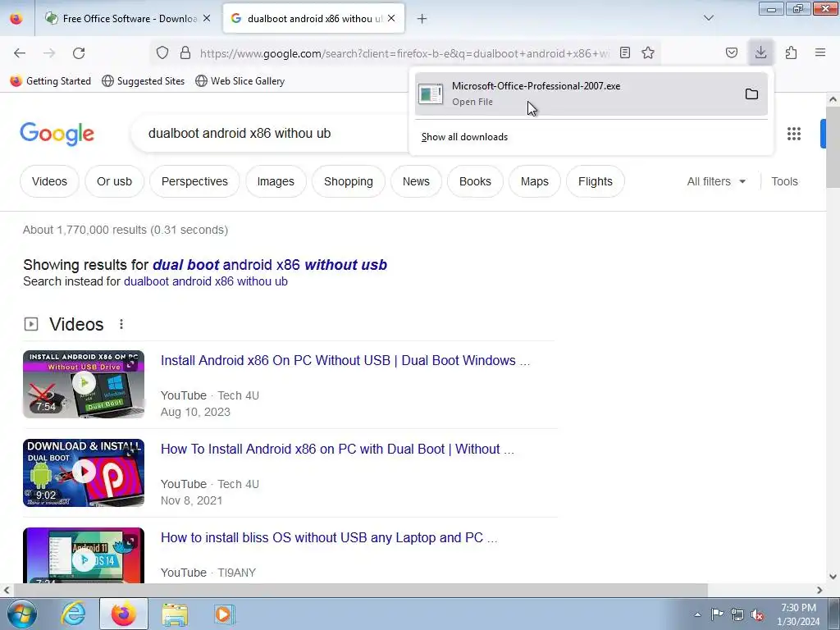Open Suggested Sites bookmark
Image resolution: width=840 pixels, height=630 pixels.
coord(144,81)
